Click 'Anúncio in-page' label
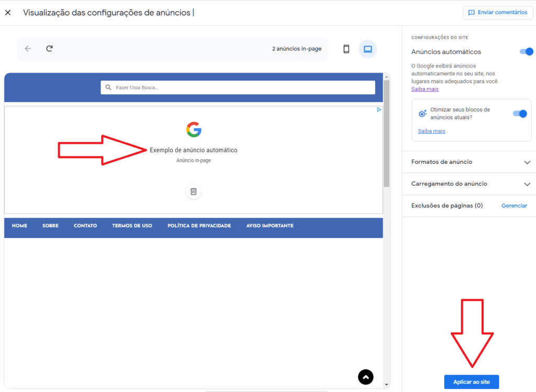Viewport: 536px width, 392px height. 194,160
